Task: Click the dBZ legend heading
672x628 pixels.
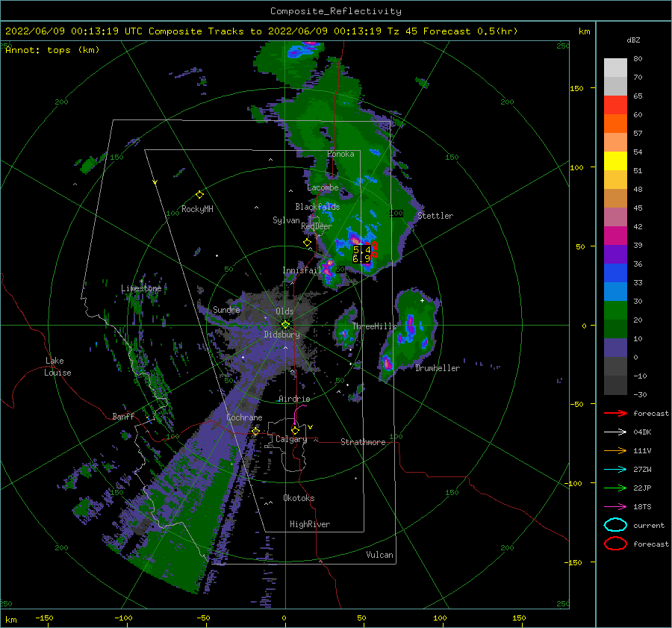Action: click(x=633, y=40)
